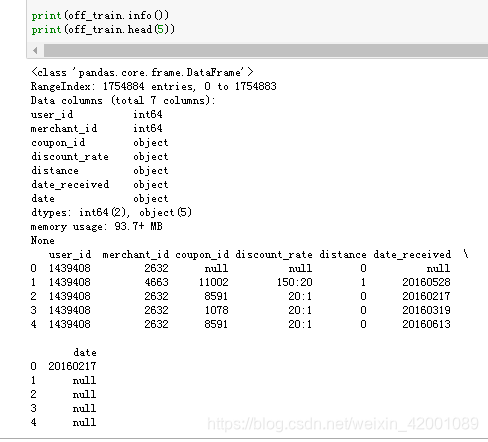The width and height of the screenshot is (488, 442).
Task: Select the pandas DataFrame class output line
Action: (142, 72)
